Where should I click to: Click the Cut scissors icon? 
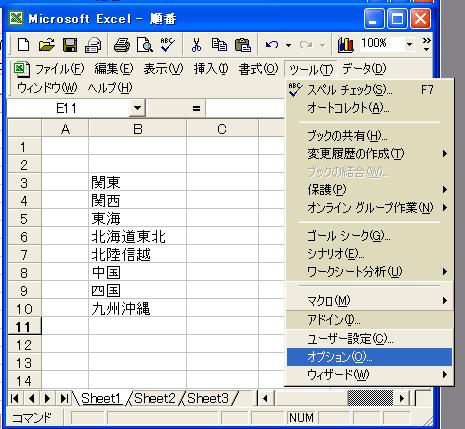click(196, 45)
